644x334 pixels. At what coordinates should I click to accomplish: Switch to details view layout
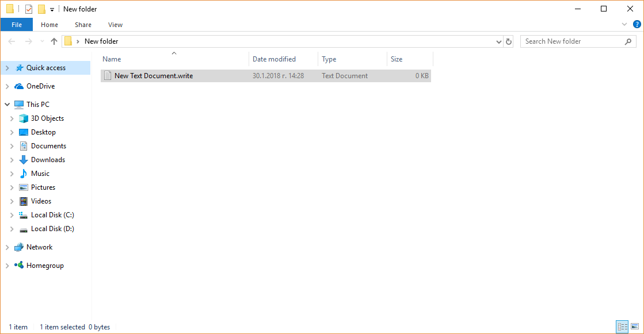[622, 327]
